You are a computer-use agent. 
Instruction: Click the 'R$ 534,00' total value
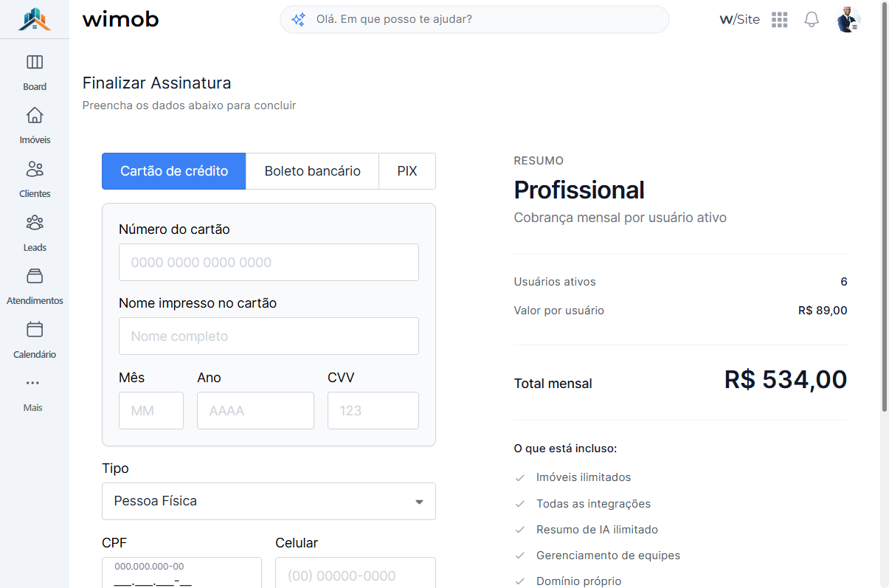786,379
